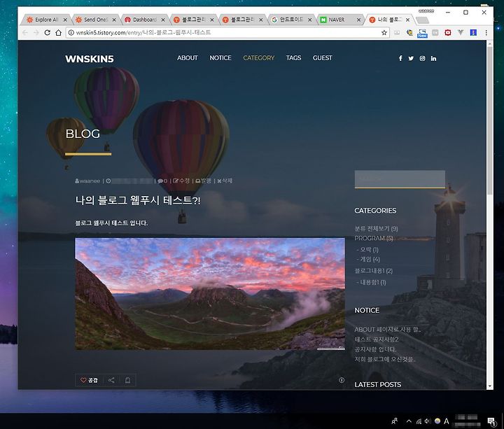The height and width of the screenshot is (429, 504).
Task: Close the Dashboard tab
Action: [162, 20]
